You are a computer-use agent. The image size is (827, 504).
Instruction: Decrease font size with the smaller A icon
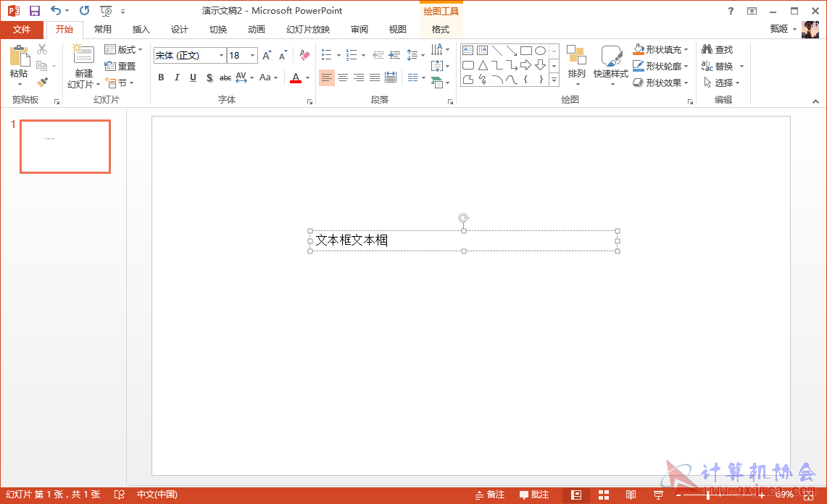283,55
